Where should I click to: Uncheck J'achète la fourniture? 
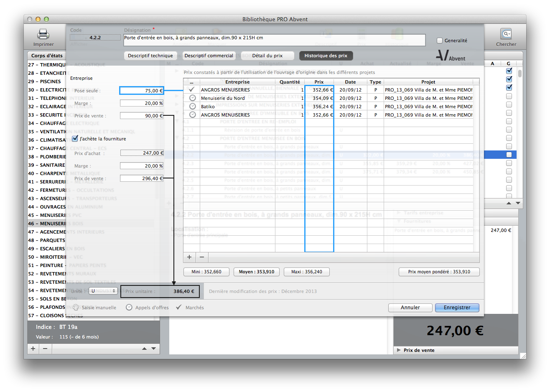75,138
